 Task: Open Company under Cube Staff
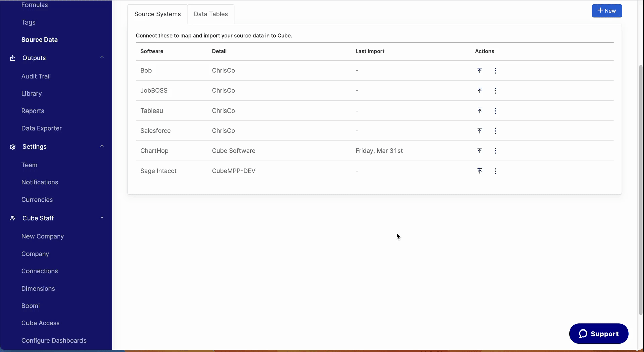click(35, 254)
